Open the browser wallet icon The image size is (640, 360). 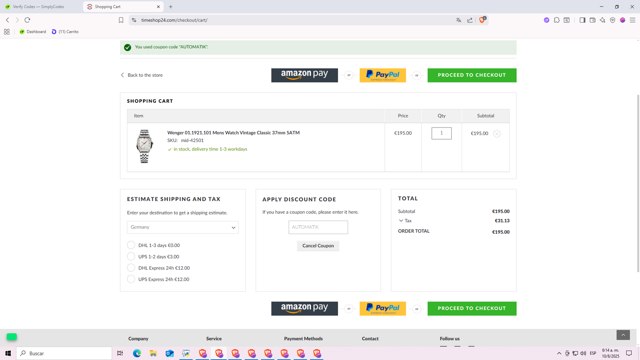point(592,20)
